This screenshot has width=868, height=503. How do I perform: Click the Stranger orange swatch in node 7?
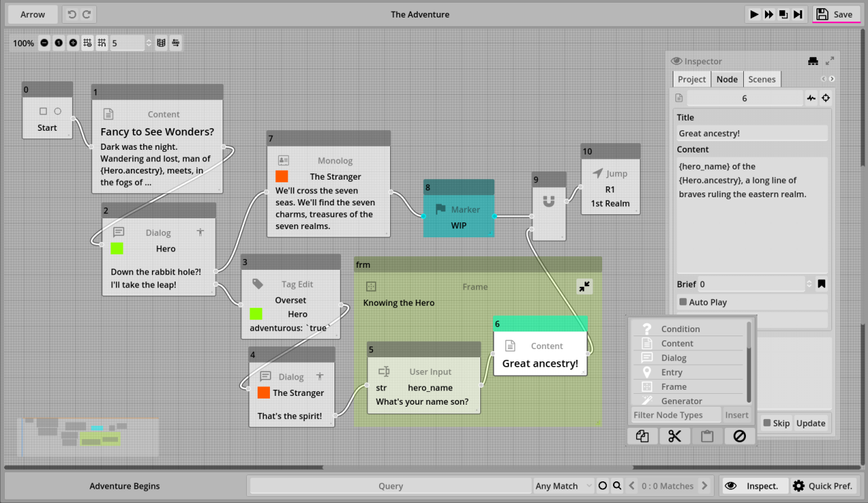281,176
